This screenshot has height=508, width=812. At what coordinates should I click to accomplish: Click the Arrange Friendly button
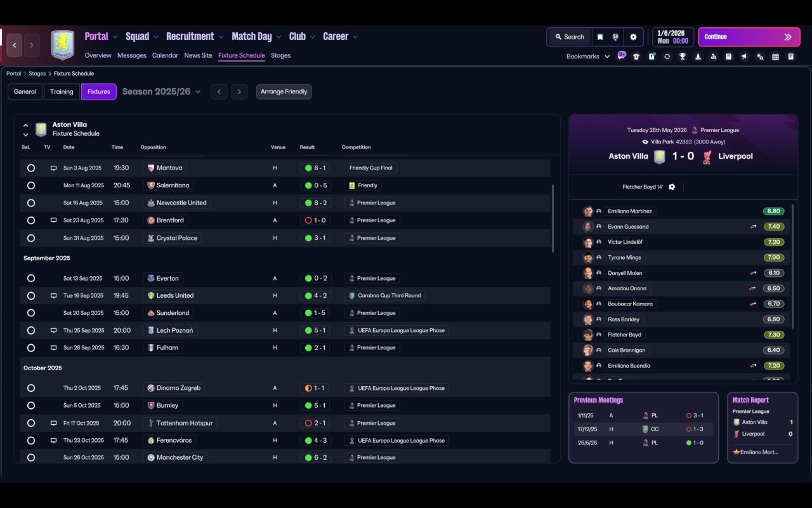point(284,91)
